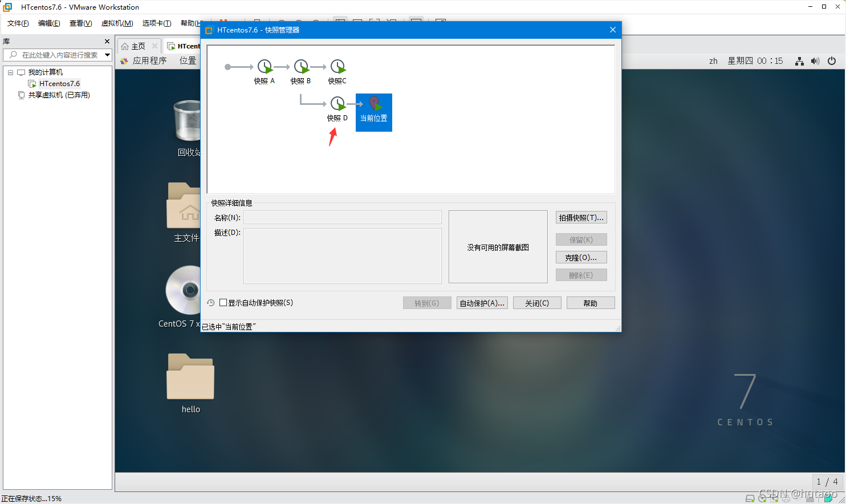Open the 选项卡(T) menu
The width and height of the screenshot is (846, 504).
(157, 23)
